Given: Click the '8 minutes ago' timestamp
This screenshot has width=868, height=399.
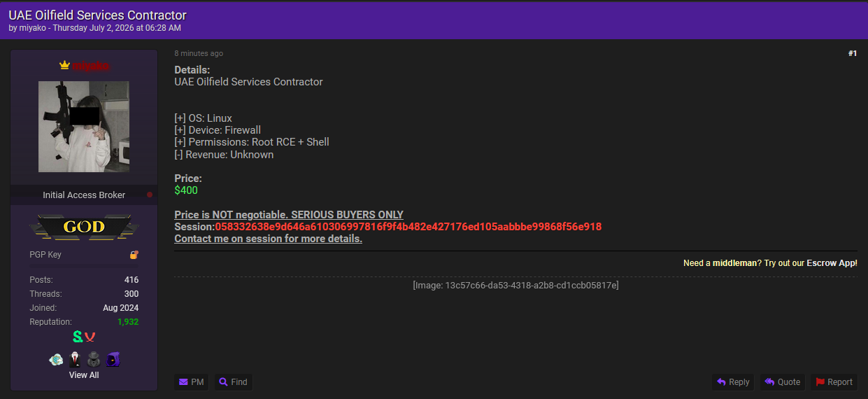Looking at the screenshot, I should click(199, 53).
